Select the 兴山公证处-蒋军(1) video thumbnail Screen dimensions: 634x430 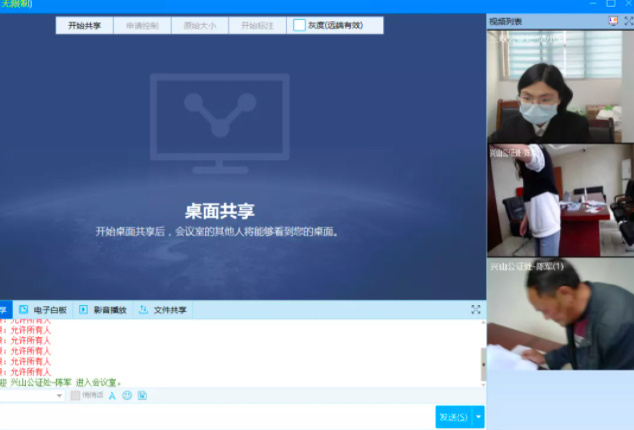(560, 314)
